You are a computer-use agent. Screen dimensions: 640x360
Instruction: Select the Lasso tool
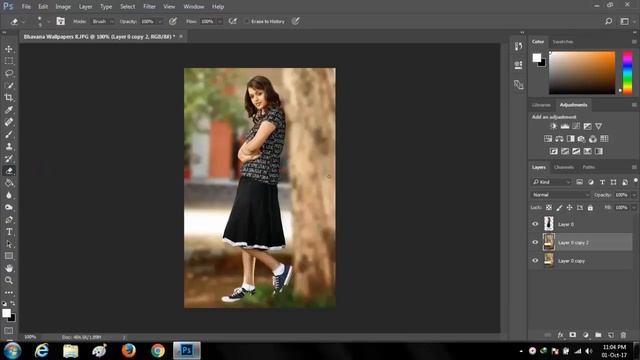(9, 73)
